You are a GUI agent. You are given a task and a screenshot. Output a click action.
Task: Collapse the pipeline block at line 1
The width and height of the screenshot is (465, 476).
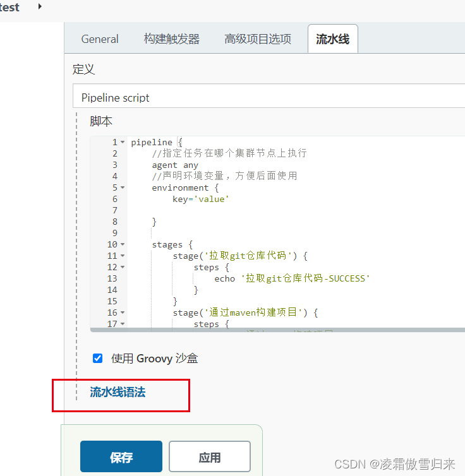(123, 143)
